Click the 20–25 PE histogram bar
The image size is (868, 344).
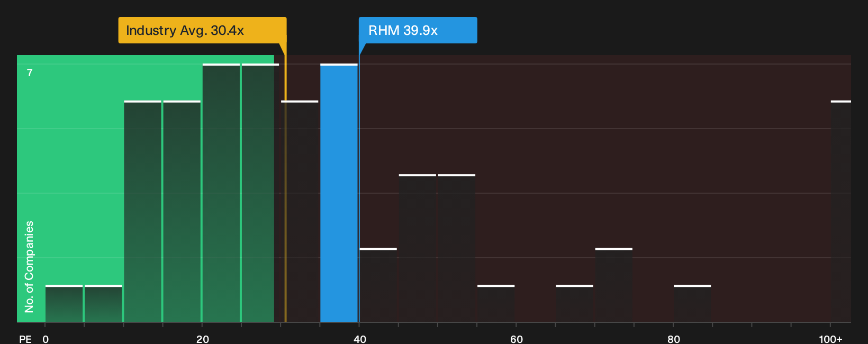pyautogui.click(x=221, y=193)
